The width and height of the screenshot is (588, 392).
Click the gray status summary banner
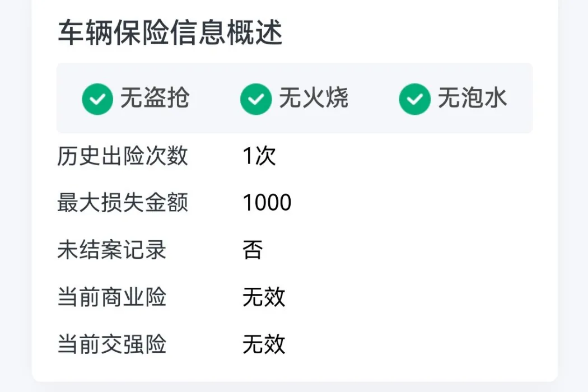tap(295, 99)
